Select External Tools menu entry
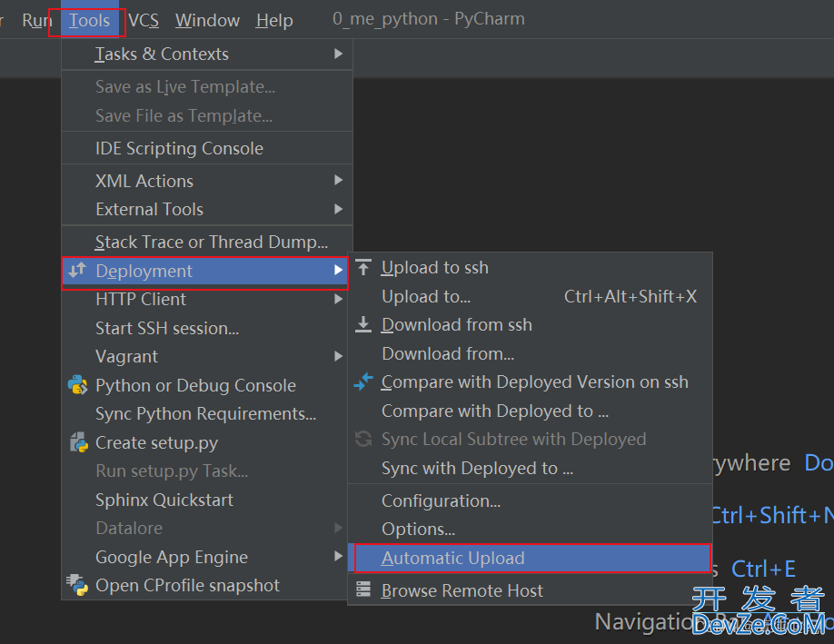The image size is (834, 644). tap(207, 210)
